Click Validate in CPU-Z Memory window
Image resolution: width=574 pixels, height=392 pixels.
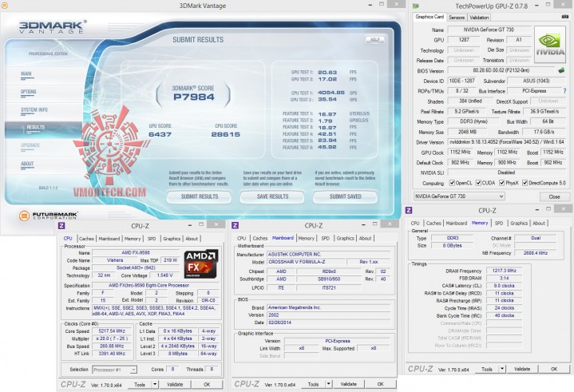[522, 369]
